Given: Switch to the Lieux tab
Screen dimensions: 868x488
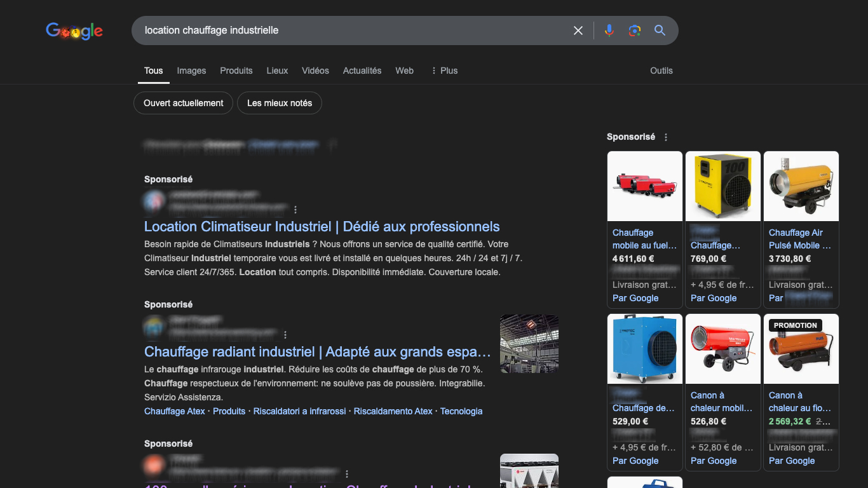Looking at the screenshot, I should coord(277,71).
